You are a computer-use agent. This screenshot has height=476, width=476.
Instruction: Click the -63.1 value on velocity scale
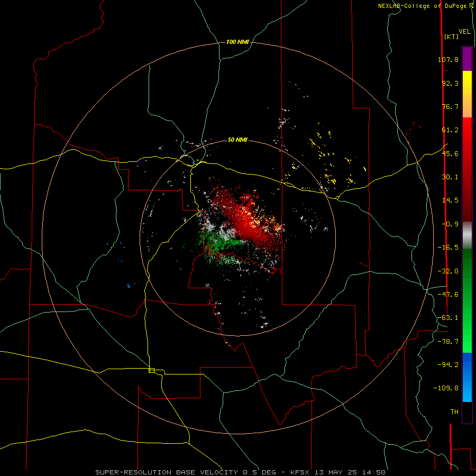(x=448, y=318)
